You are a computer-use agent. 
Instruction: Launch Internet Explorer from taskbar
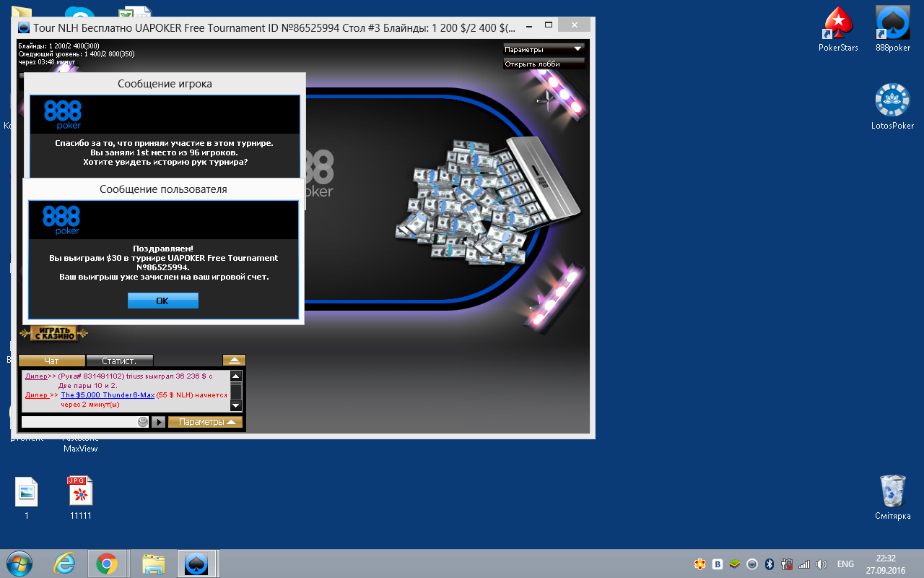(x=64, y=564)
